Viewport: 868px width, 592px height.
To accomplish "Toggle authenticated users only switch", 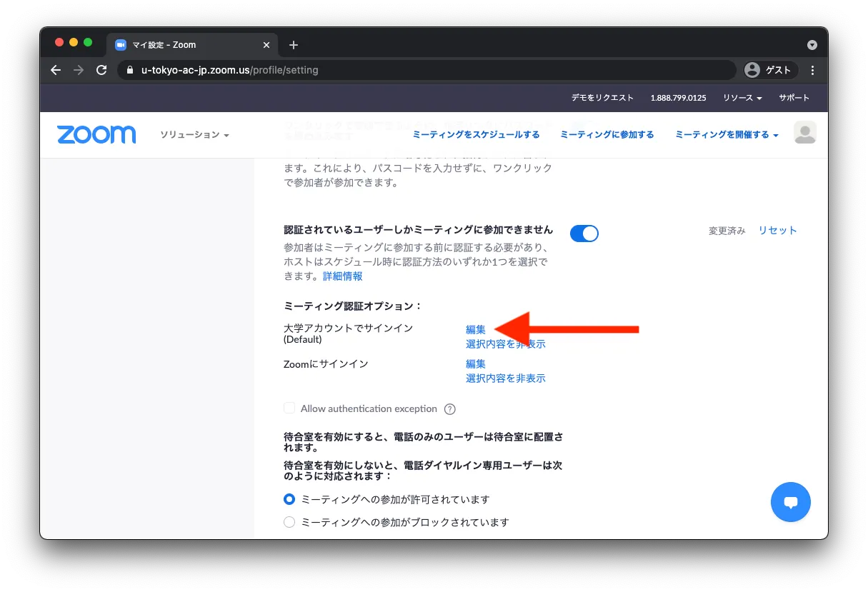I will pyautogui.click(x=584, y=234).
